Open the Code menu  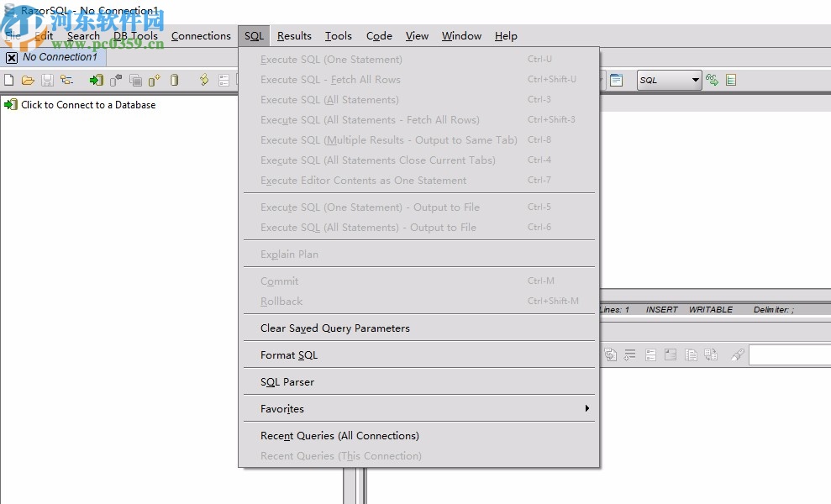379,35
